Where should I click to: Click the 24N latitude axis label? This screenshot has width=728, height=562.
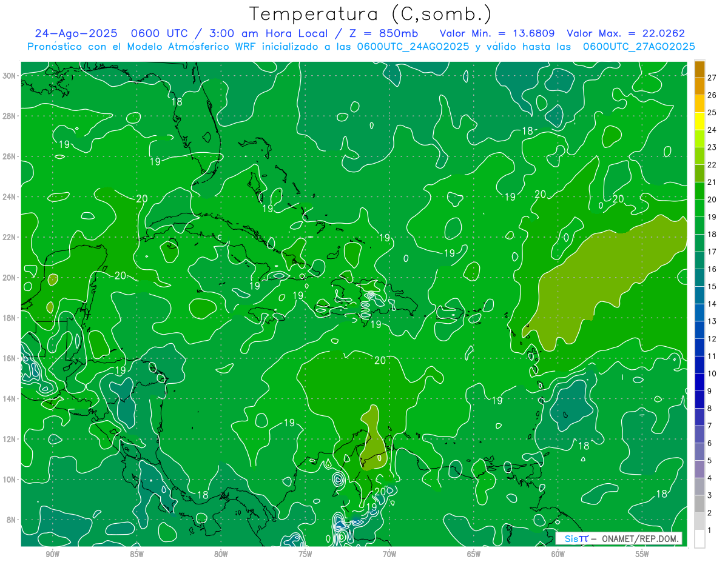click(x=10, y=197)
